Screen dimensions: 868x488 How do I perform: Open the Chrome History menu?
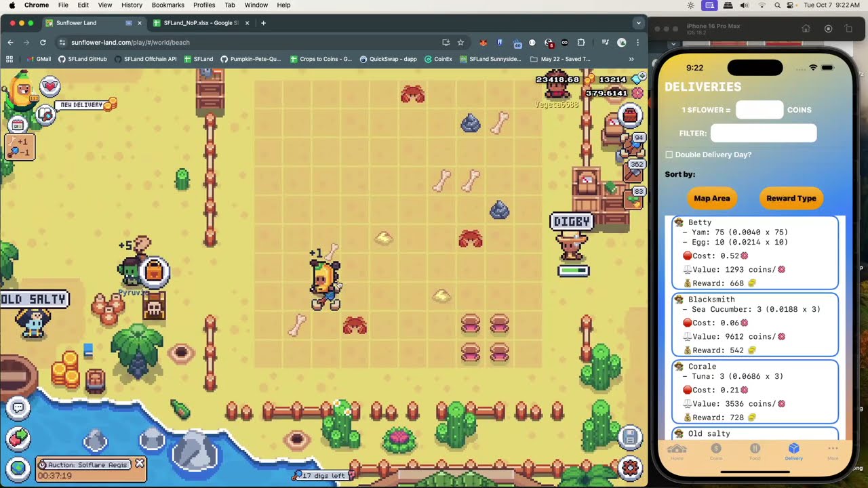132,5
